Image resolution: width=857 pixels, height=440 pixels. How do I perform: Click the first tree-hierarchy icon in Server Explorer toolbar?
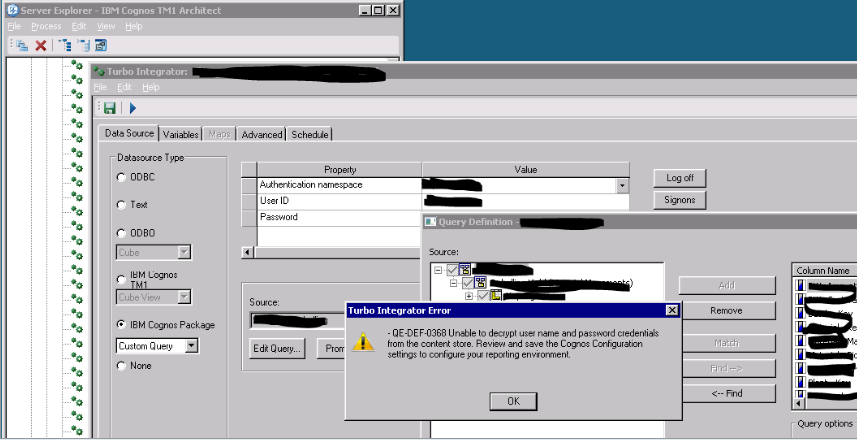(64, 45)
